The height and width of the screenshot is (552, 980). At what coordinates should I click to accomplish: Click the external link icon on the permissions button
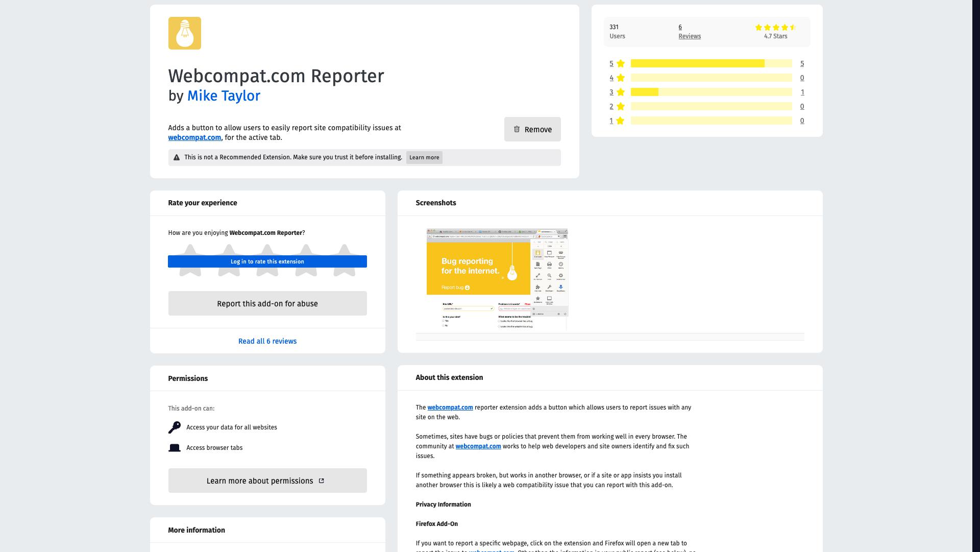[322, 481]
